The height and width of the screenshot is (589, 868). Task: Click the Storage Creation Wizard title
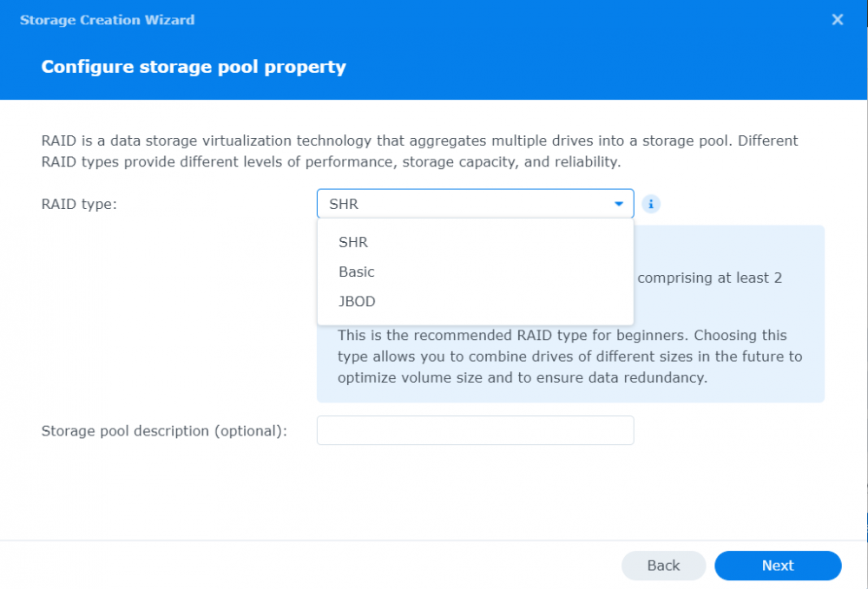click(107, 19)
